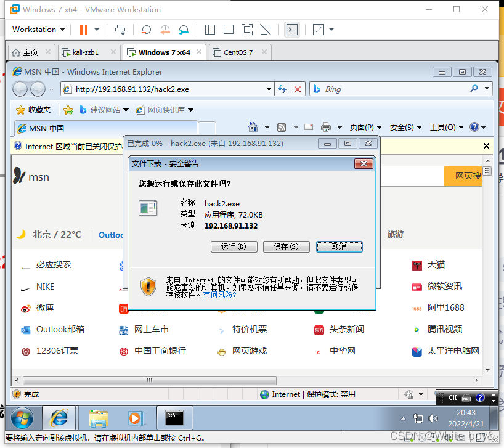504x448 pixels.
Task: Open the Bing search provider dropdown
Action: coord(487,88)
